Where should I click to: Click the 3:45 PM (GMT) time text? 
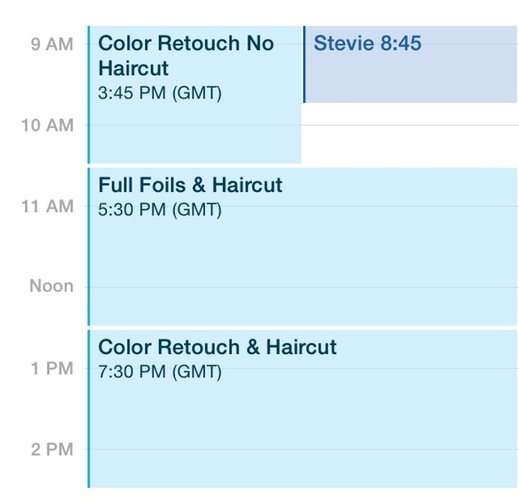point(160,93)
